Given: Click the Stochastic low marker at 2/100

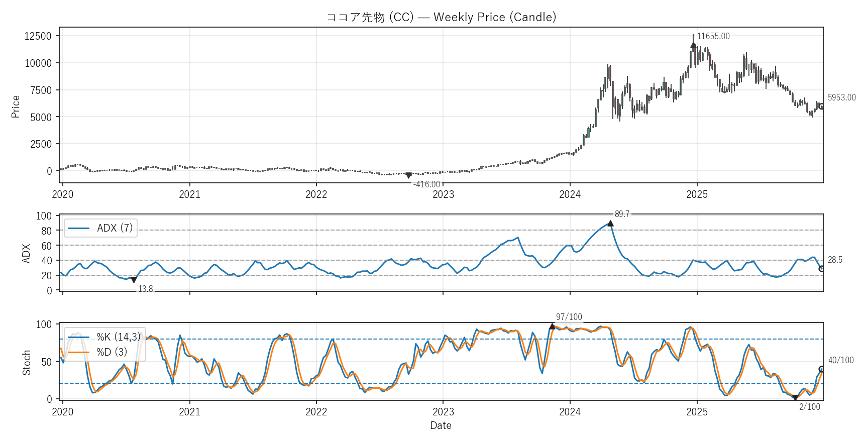Looking at the screenshot, I should 795,397.
